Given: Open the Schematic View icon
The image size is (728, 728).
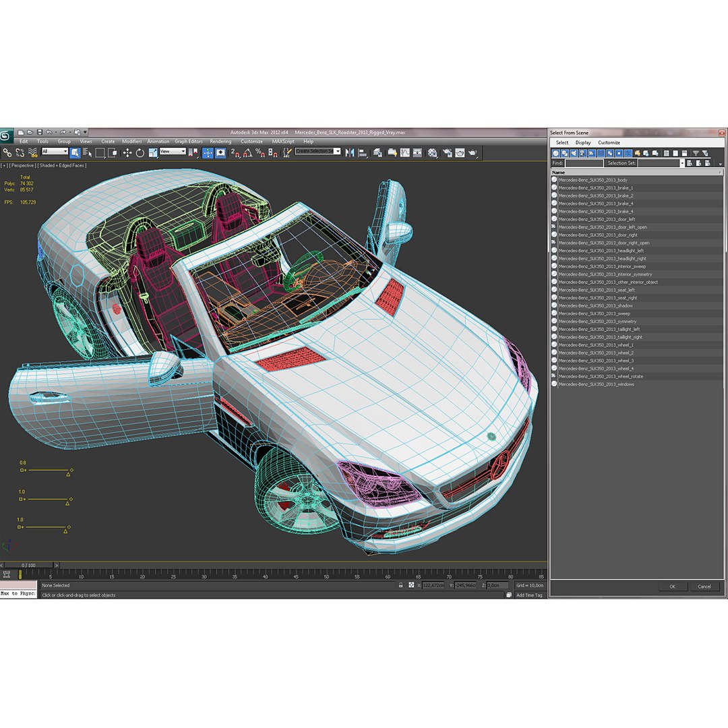Looking at the screenshot, I should point(417,152).
